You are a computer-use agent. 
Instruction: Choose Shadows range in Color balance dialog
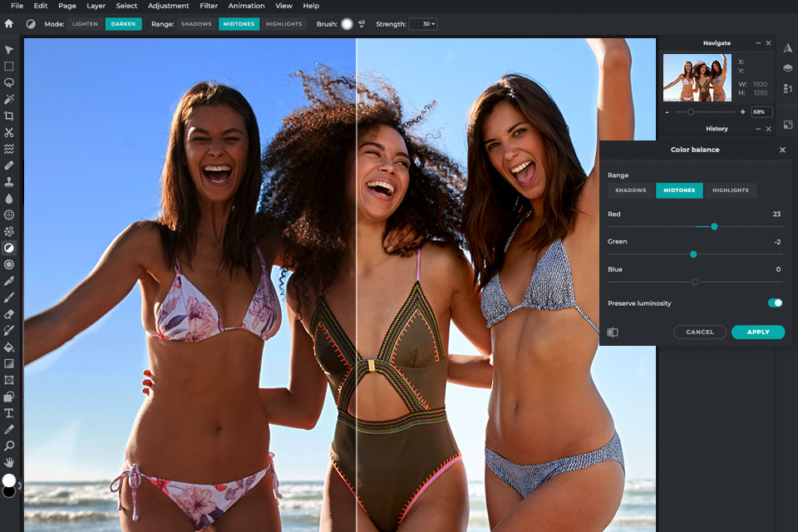point(631,190)
